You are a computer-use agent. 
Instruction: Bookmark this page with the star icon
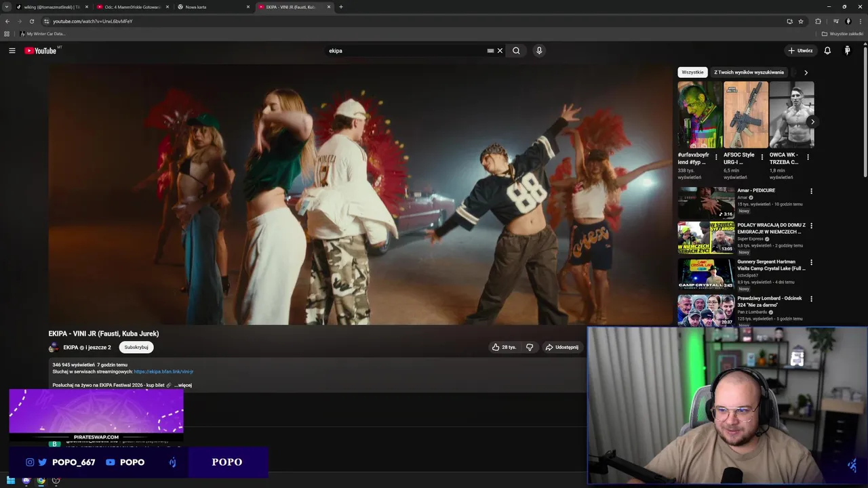point(801,21)
